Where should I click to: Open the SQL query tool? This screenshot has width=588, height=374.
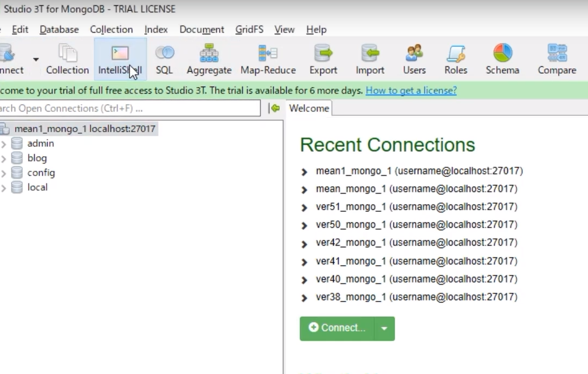tap(164, 59)
